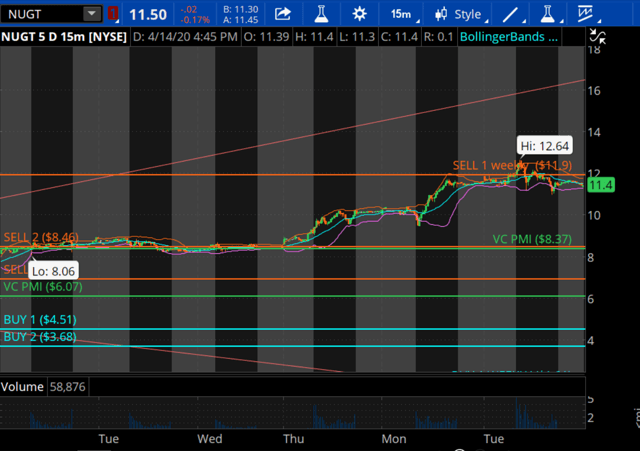The height and width of the screenshot is (451, 640).
Task: Select the SELL 1 weekly ($11.9) line label
Action: pyautogui.click(x=512, y=165)
